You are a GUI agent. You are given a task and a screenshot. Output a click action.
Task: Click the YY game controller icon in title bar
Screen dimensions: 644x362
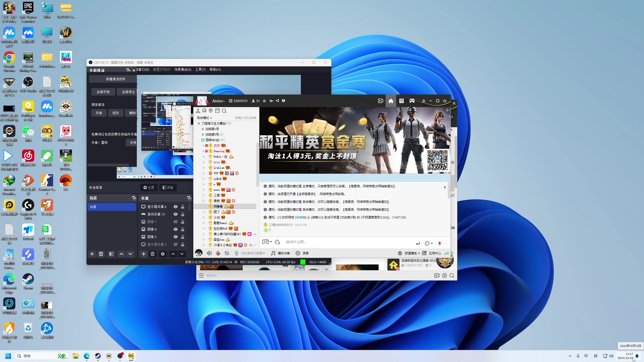[412, 101]
